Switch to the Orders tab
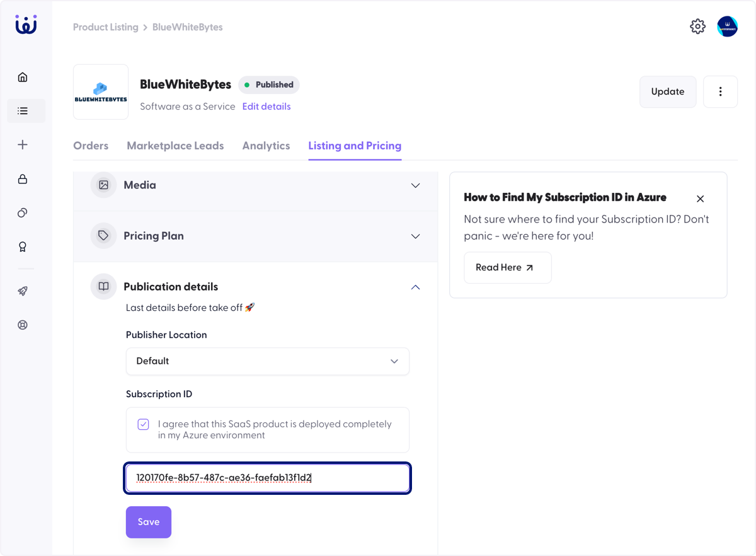The image size is (756, 556). click(x=91, y=146)
